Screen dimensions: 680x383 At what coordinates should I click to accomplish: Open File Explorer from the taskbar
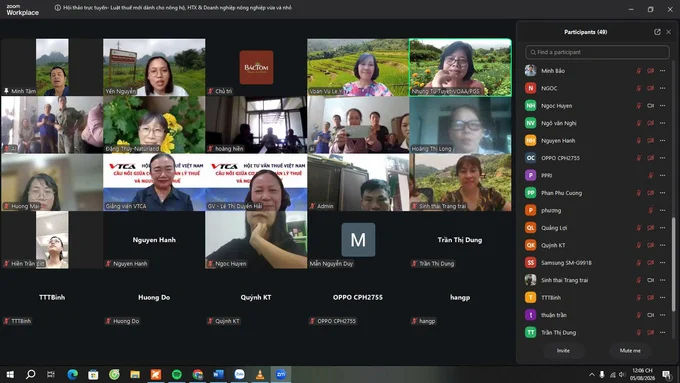(x=135, y=374)
